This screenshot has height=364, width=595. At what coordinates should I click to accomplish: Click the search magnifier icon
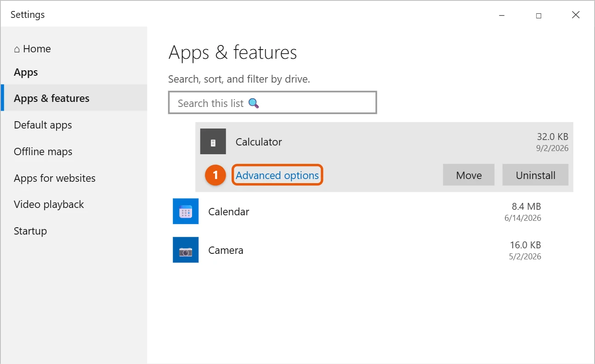(254, 103)
